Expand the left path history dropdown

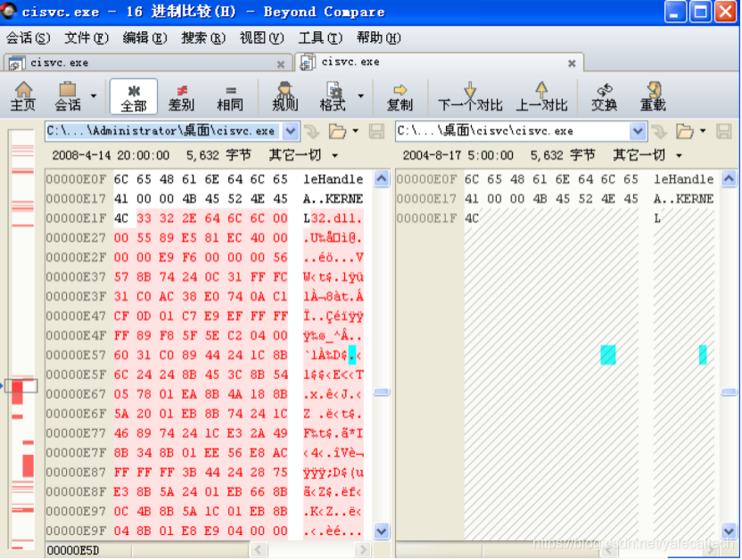[x=290, y=131]
